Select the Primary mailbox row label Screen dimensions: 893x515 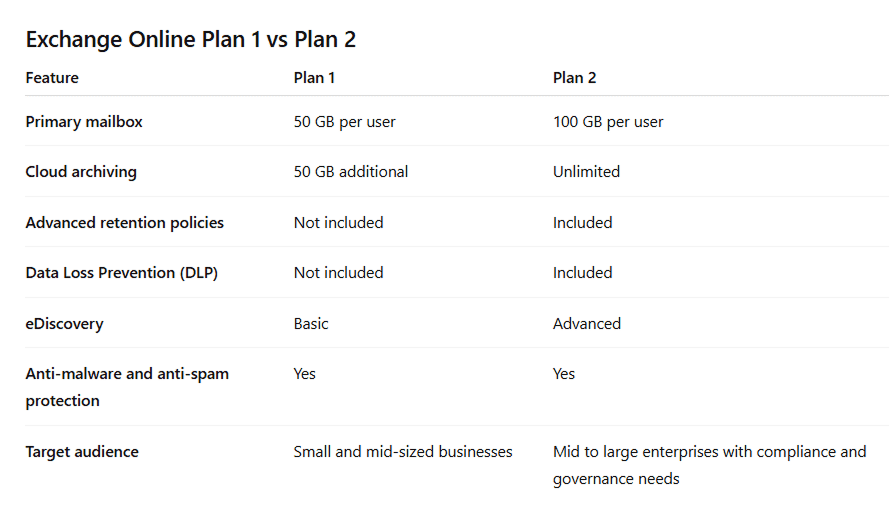click(84, 122)
